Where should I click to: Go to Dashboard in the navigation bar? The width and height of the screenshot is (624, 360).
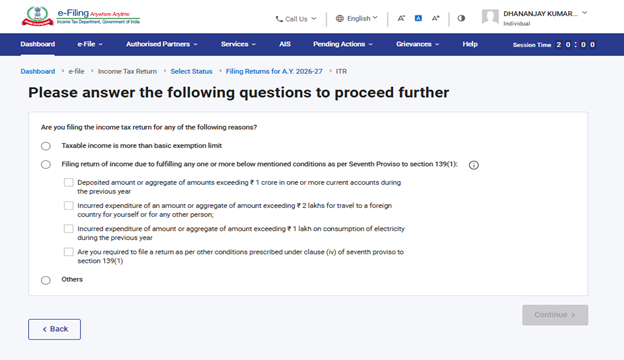click(38, 44)
